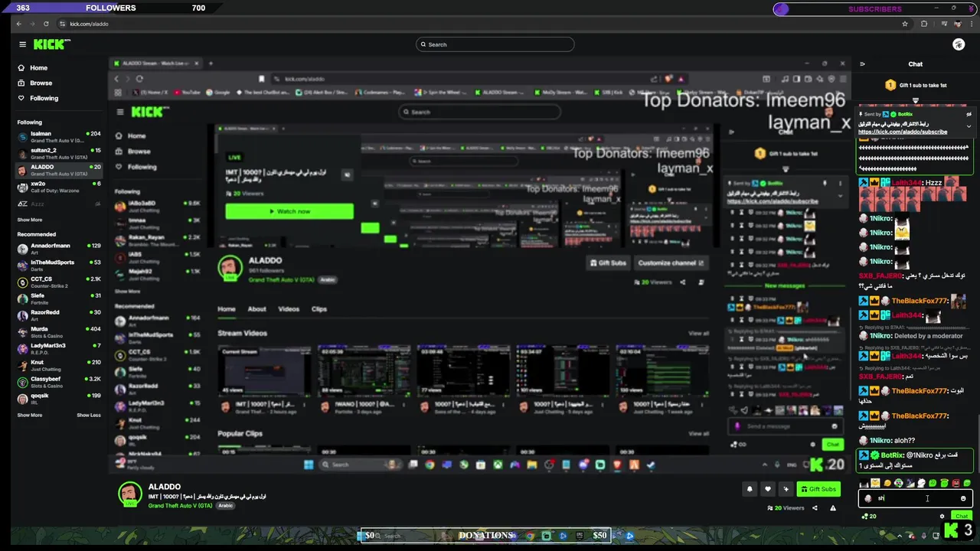Click the browser back arrow

click(x=19, y=24)
